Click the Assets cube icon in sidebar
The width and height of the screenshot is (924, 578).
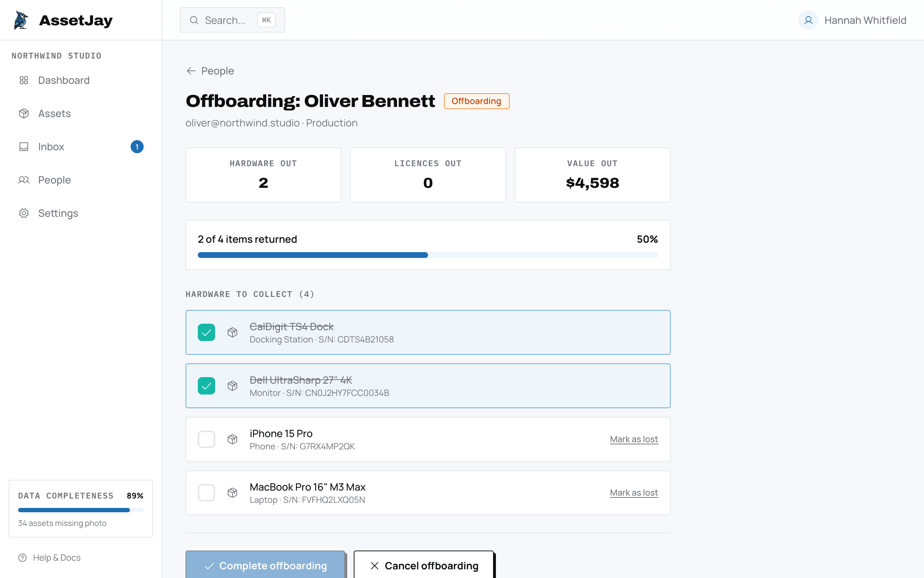(24, 113)
